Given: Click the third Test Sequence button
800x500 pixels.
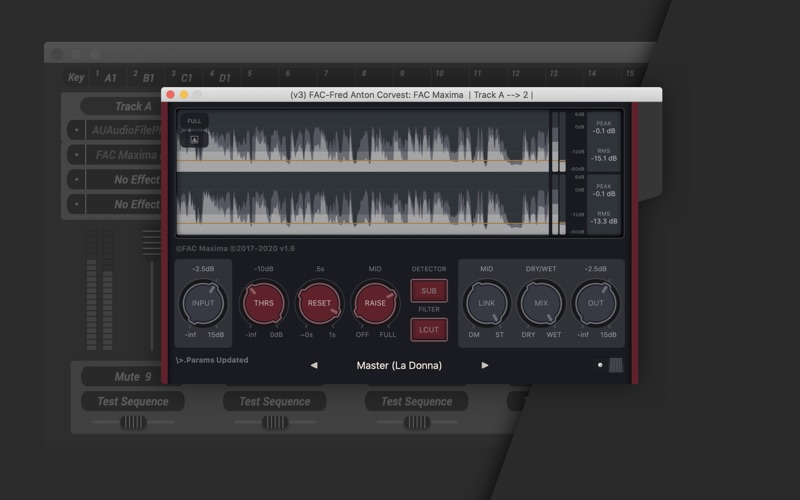Looking at the screenshot, I should coord(416,402).
